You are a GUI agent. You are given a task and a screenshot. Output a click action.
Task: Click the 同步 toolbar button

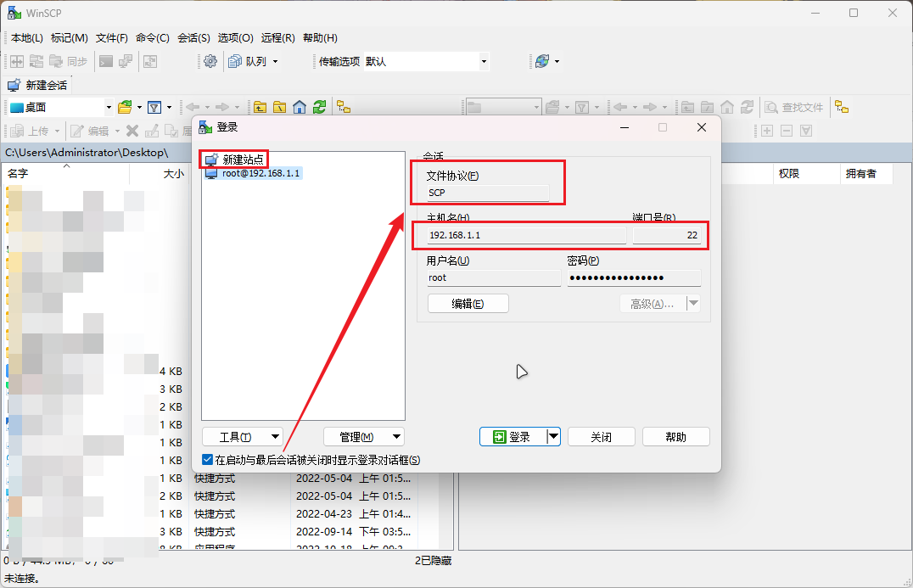coord(69,61)
